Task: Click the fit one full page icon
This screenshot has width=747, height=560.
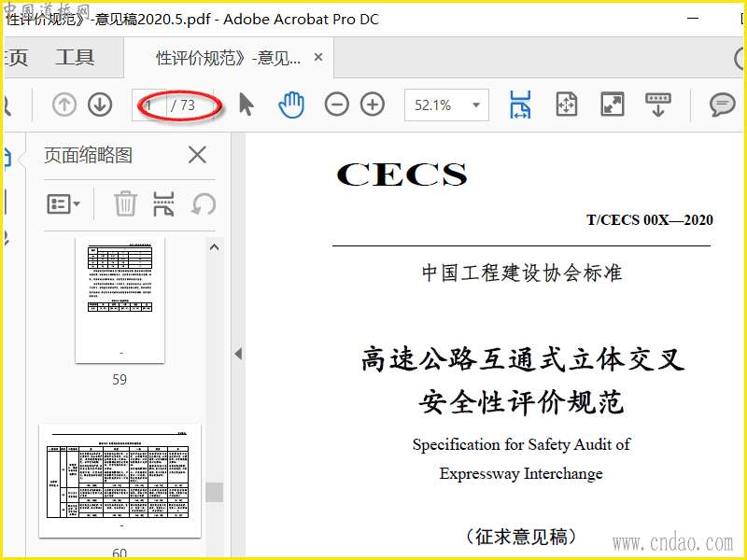Action: 567,105
